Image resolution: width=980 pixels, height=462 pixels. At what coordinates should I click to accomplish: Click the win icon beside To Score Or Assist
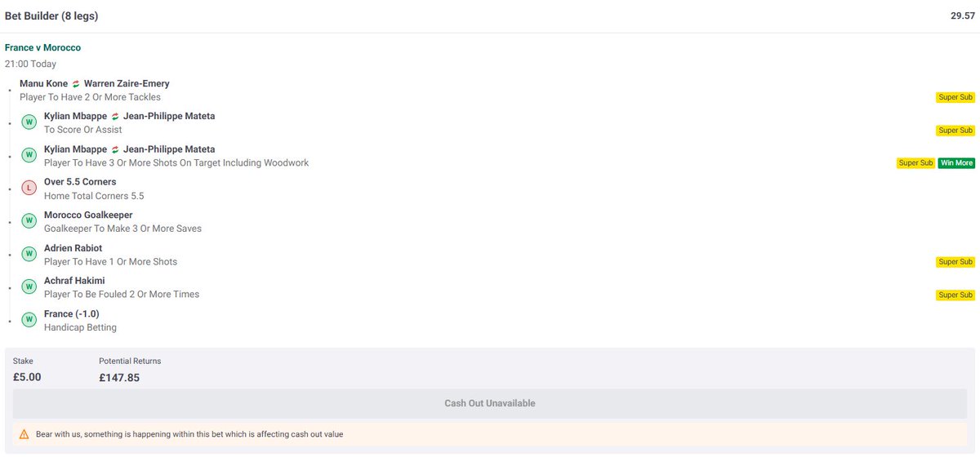[x=29, y=122]
